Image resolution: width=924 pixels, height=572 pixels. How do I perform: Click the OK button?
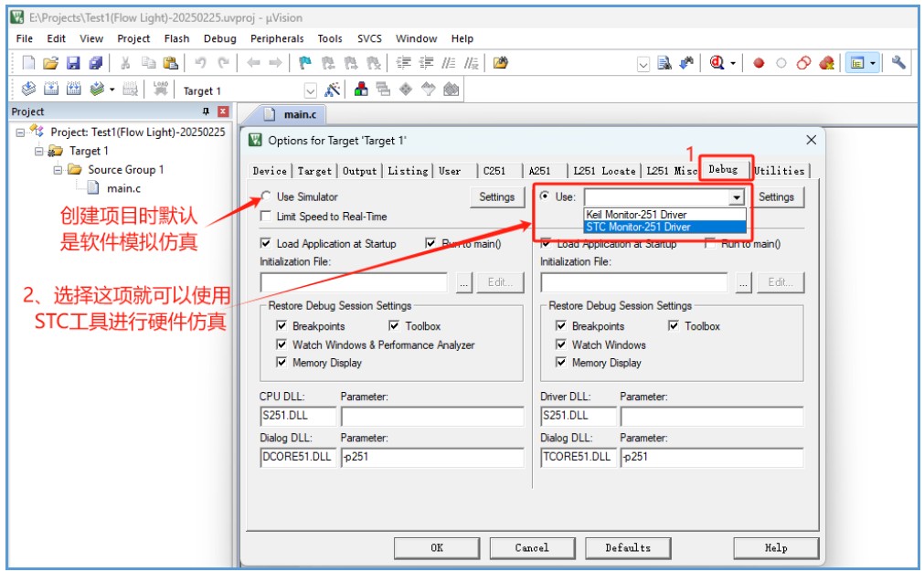(437, 548)
